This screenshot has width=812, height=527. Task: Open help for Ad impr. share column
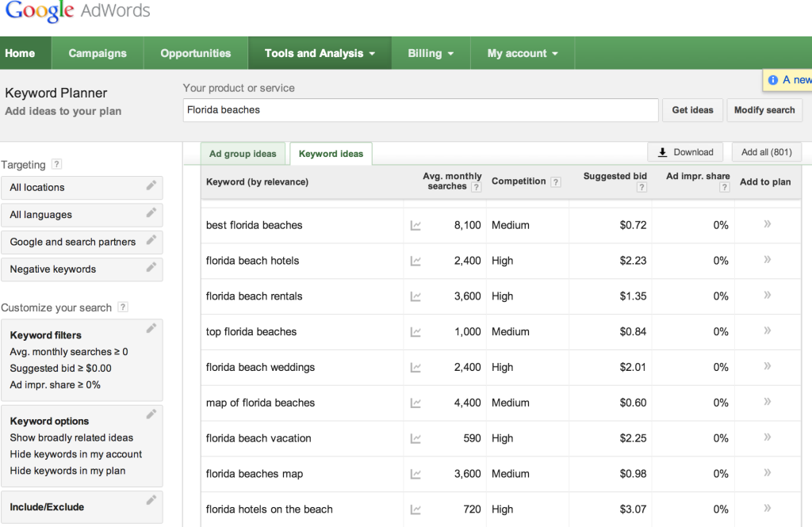(x=725, y=187)
